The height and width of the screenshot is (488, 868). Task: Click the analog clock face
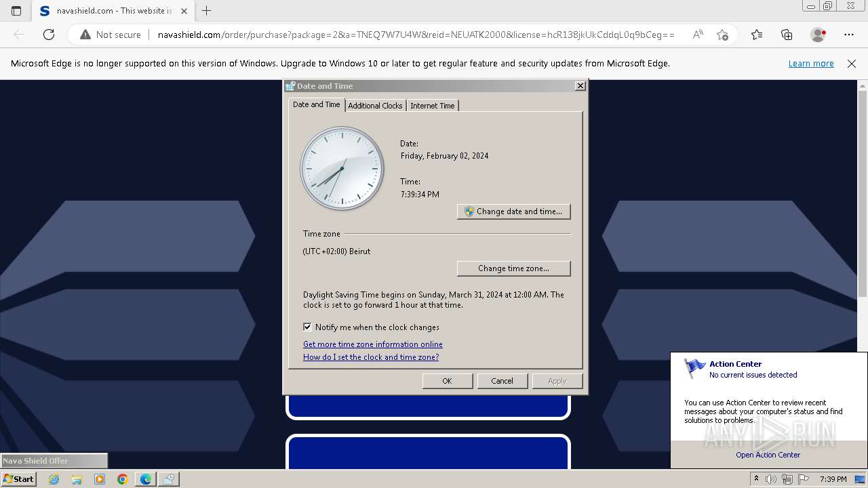click(x=342, y=169)
